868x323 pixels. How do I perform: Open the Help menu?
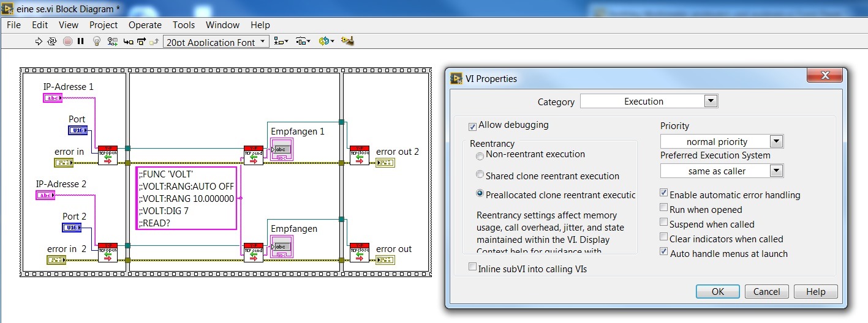coord(260,25)
